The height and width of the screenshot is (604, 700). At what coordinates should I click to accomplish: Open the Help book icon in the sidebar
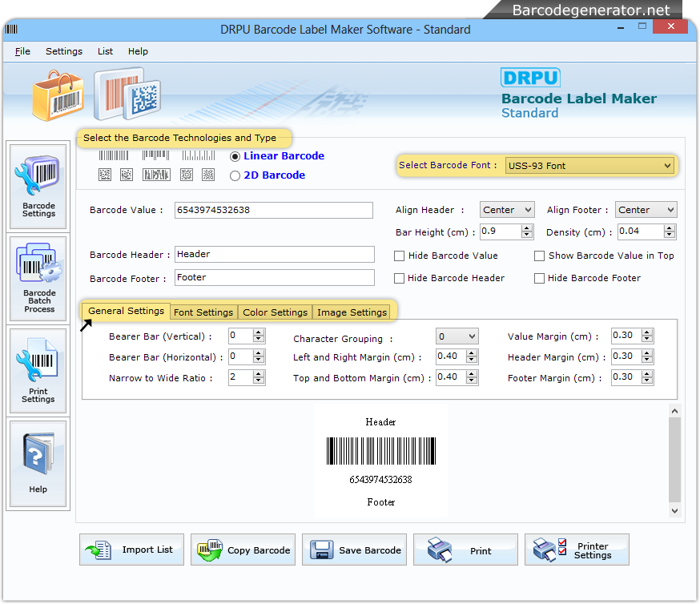(38, 463)
